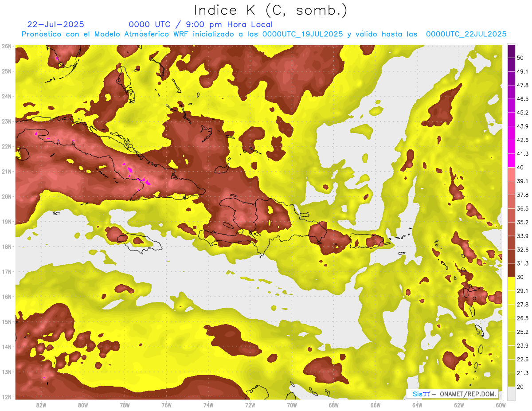
Task: Click the color bar value '21.3'
Action: point(523,373)
